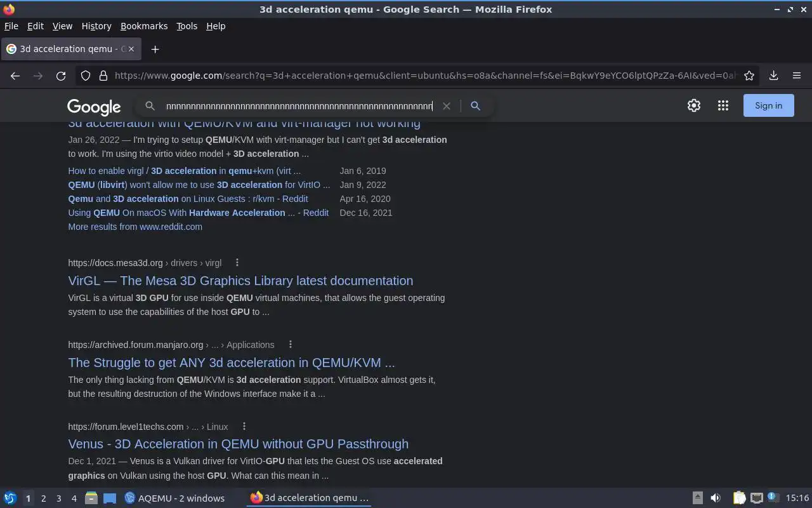Click inside the Google search text field
The image size is (812, 508).
(x=299, y=106)
